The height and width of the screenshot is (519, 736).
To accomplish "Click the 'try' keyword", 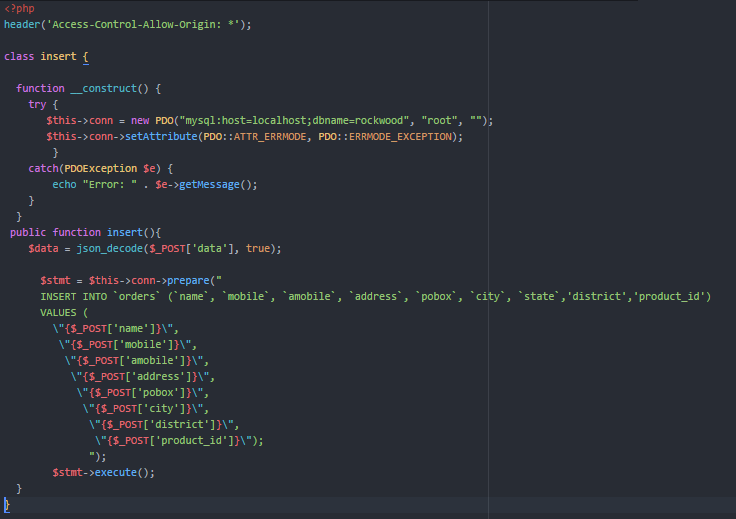I will [37, 104].
